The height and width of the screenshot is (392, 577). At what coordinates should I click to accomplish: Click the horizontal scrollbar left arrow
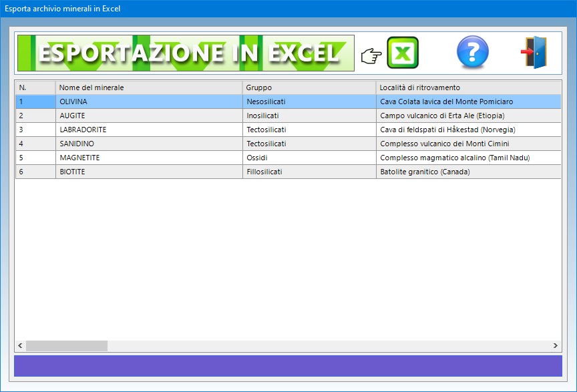21,346
